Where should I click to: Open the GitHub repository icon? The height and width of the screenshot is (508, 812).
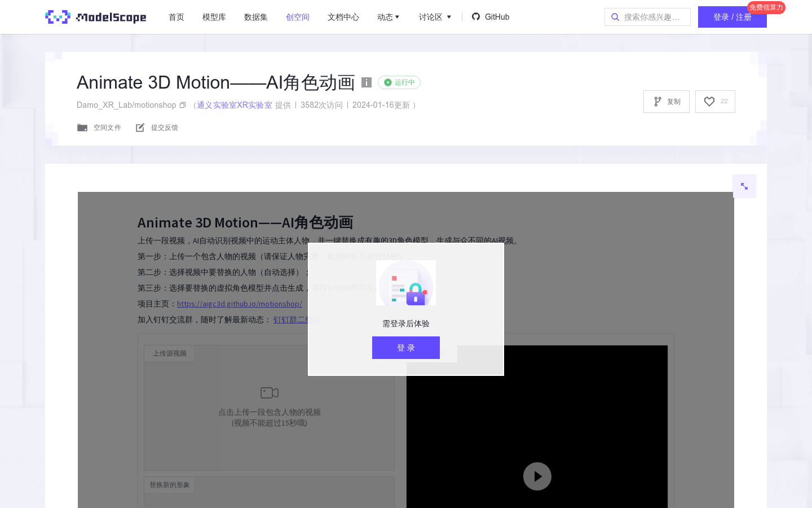[475, 16]
